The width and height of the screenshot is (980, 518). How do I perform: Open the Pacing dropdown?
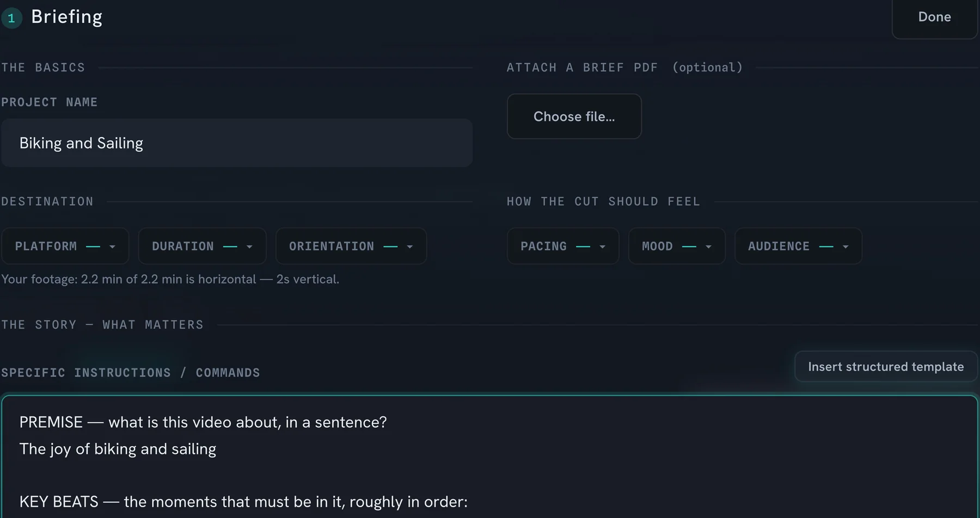pyautogui.click(x=563, y=246)
